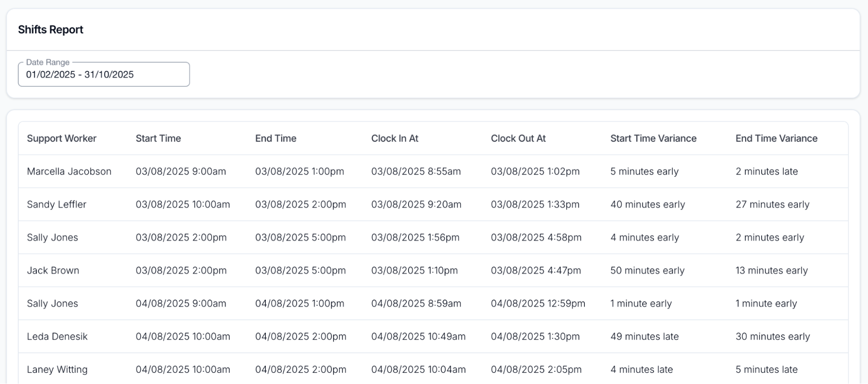
Task: Click the Shifts Report title
Action: (50, 30)
